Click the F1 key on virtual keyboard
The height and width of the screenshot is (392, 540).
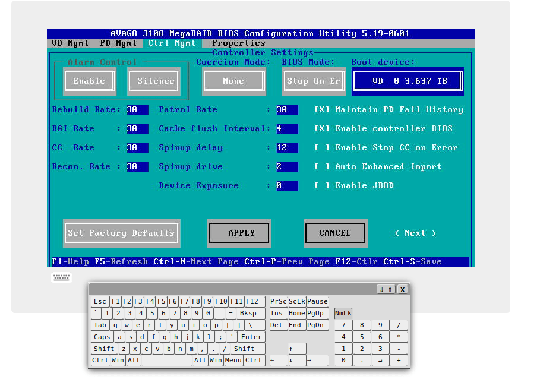(x=116, y=301)
